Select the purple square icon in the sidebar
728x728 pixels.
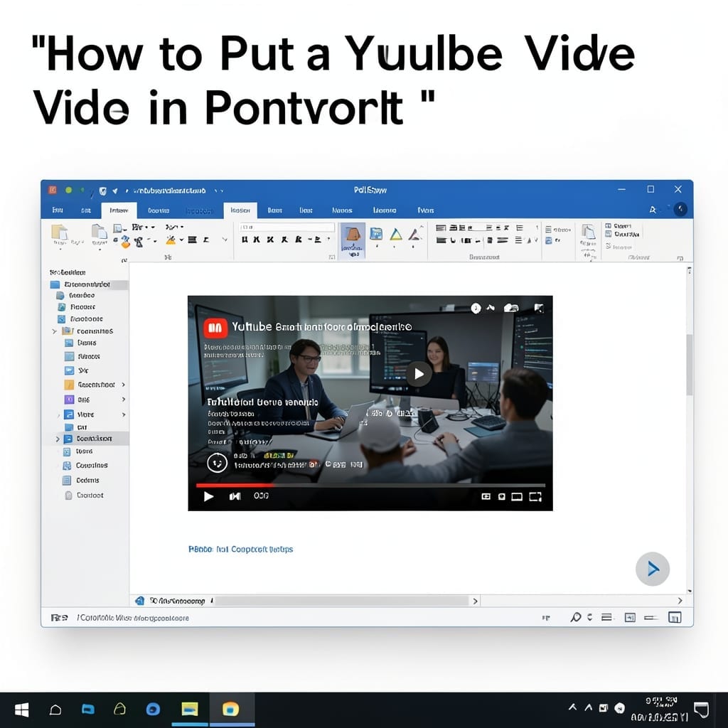tap(69, 400)
